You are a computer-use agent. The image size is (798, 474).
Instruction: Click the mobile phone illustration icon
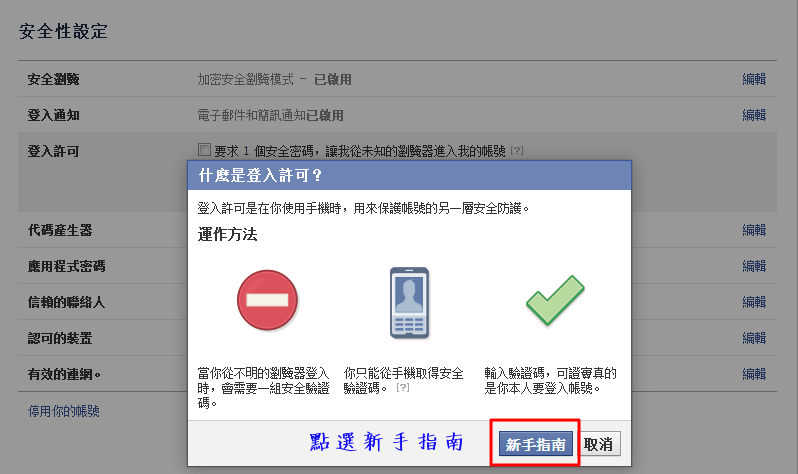pos(410,303)
